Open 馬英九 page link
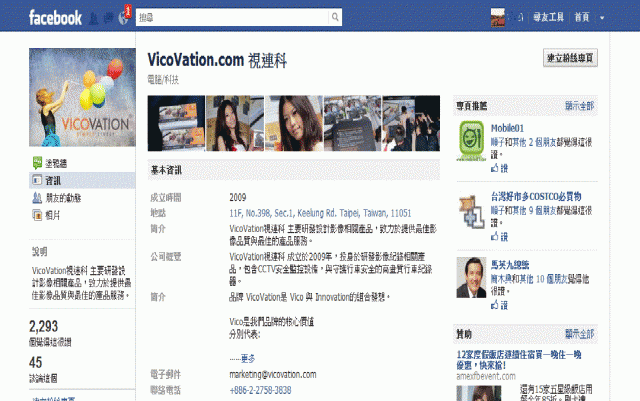 [510, 265]
